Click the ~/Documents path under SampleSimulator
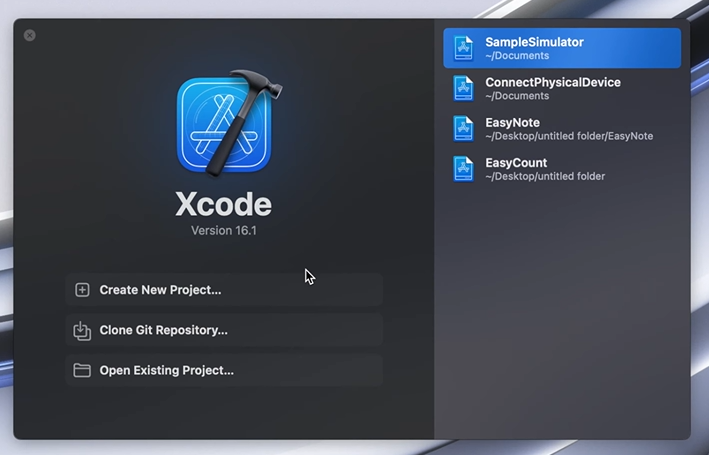709x455 pixels. (517, 56)
